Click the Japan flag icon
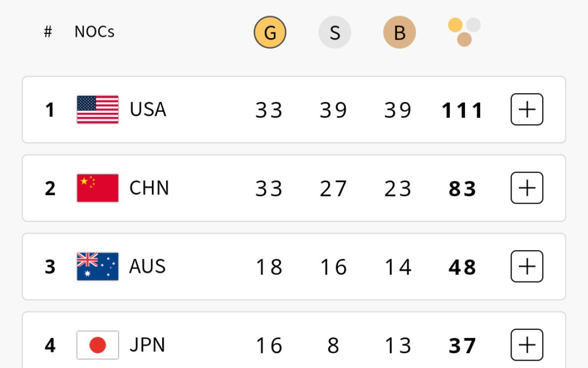This screenshot has width=588, height=368. point(98,345)
